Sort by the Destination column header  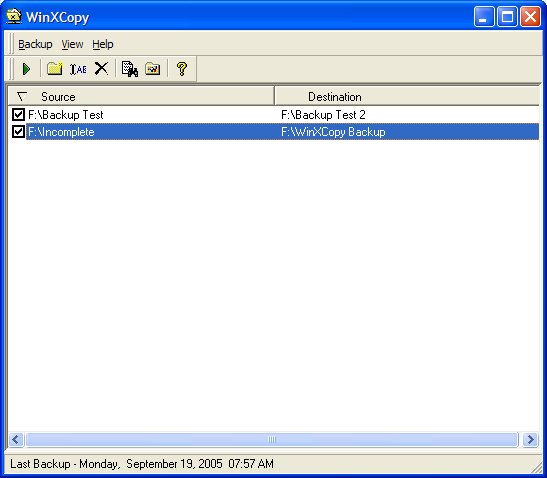(x=407, y=96)
